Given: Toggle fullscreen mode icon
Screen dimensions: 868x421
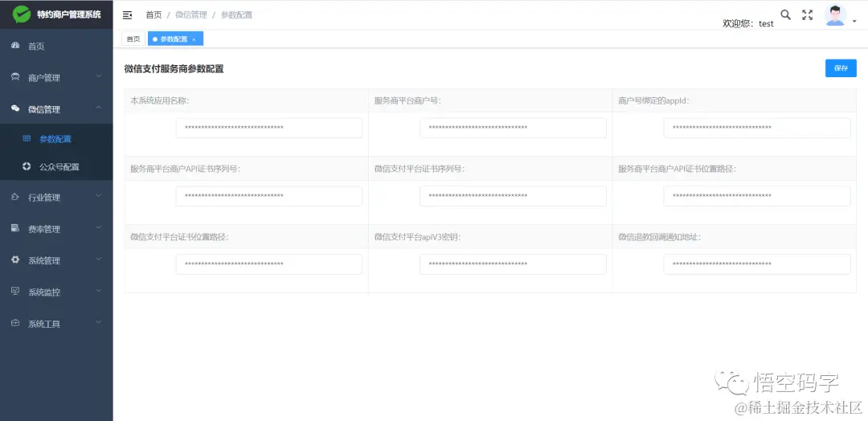Looking at the screenshot, I should (x=808, y=15).
